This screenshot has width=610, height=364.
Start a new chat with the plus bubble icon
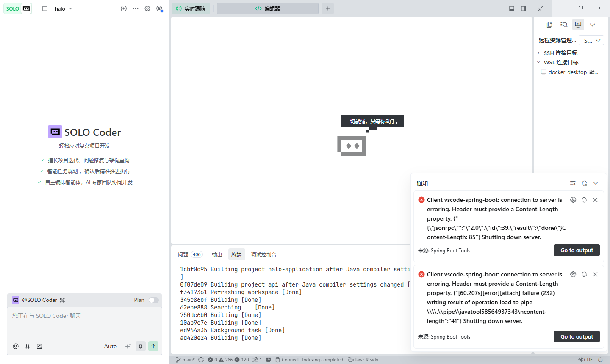click(124, 8)
